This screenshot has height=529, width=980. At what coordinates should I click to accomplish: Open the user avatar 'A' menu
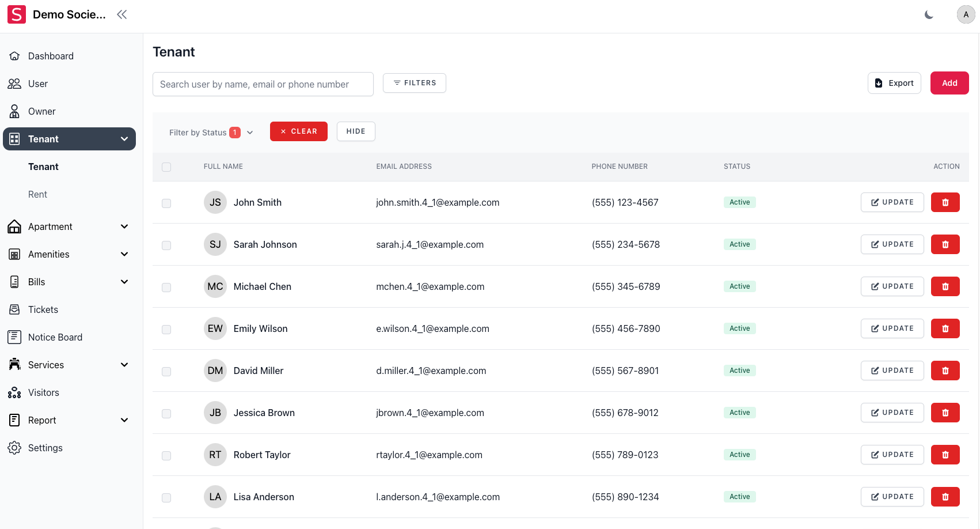[966, 15]
